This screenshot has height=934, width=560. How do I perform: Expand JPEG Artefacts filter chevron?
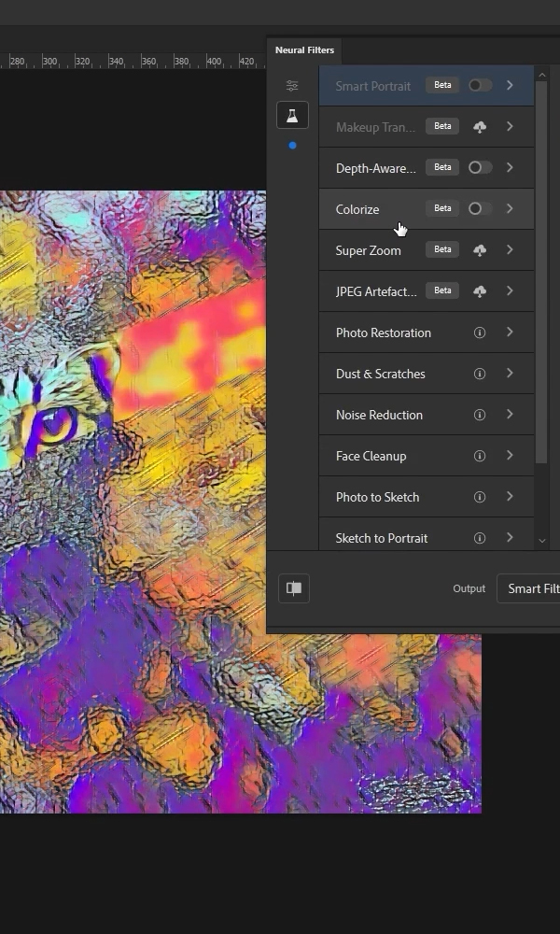(510, 290)
